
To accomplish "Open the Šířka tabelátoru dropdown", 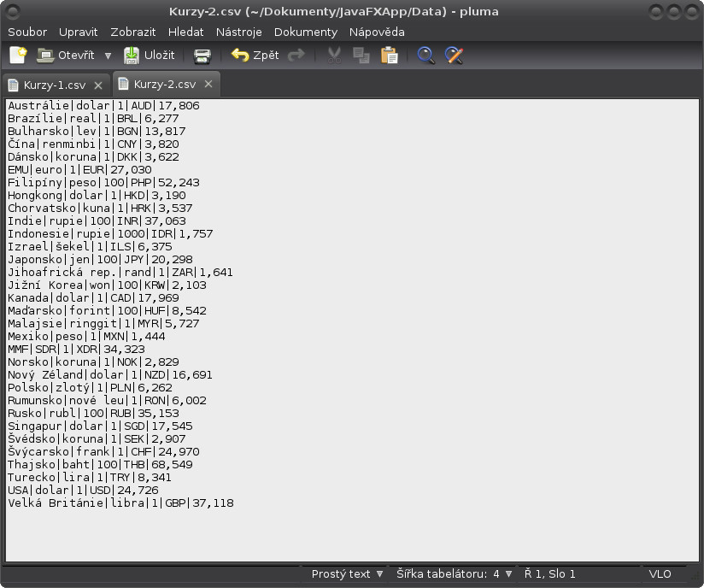I will pyautogui.click(x=454, y=573).
